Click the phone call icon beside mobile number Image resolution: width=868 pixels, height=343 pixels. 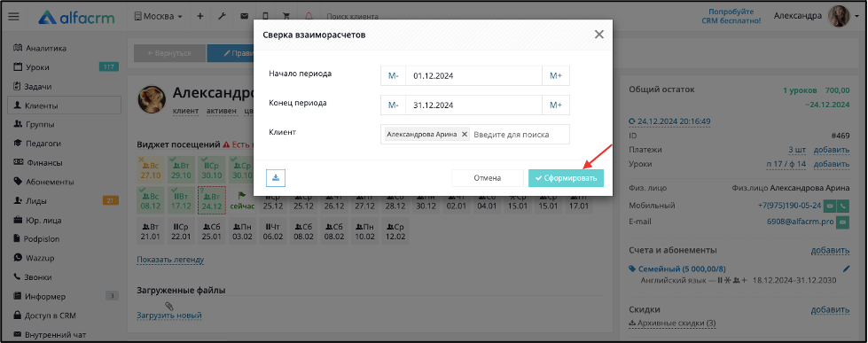pos(844,206)
